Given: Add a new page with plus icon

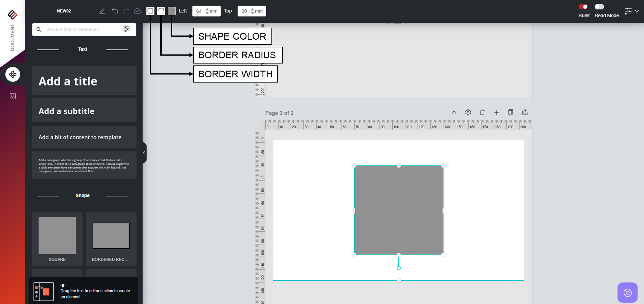Looking at the screenshot, I should pyautogui.click(x=496, y=113).
